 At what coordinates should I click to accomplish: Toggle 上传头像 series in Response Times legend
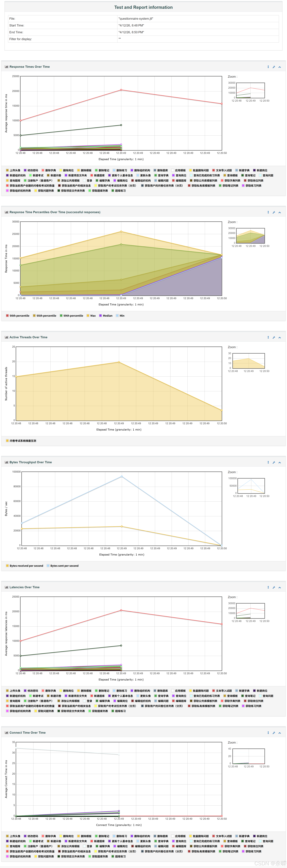13,170
